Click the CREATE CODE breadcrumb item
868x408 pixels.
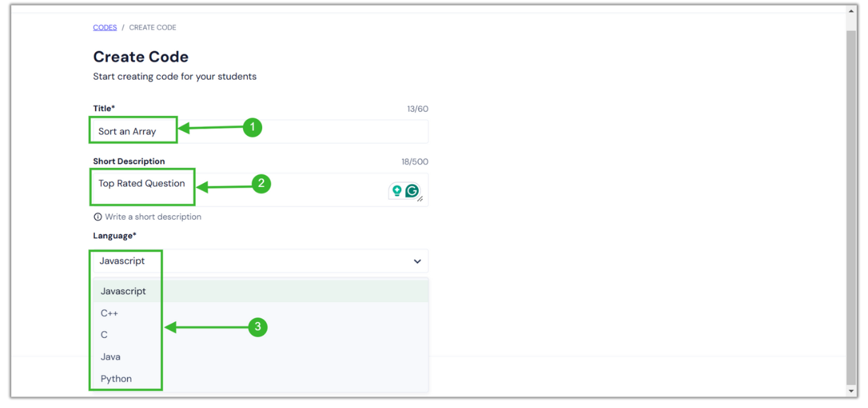(152, 27)
